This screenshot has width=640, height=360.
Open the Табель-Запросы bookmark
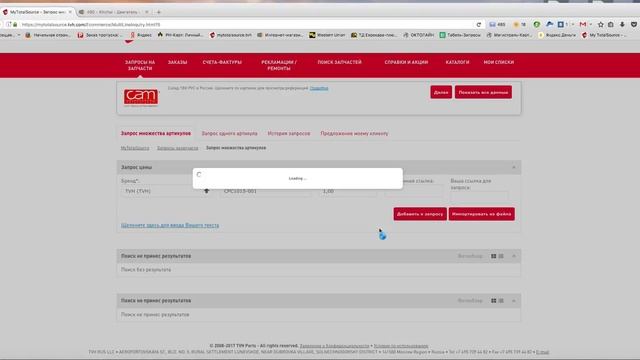click(460, 35)
